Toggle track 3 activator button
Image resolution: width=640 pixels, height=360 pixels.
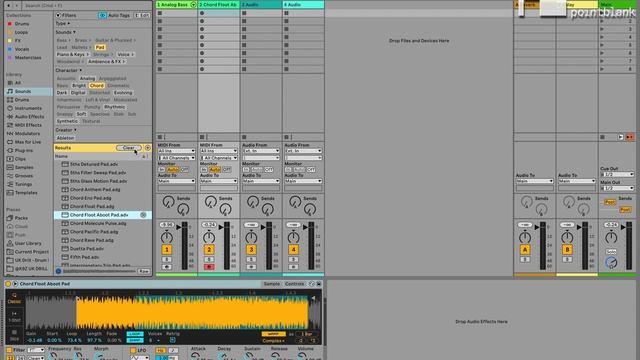click(x=251, y=250)
